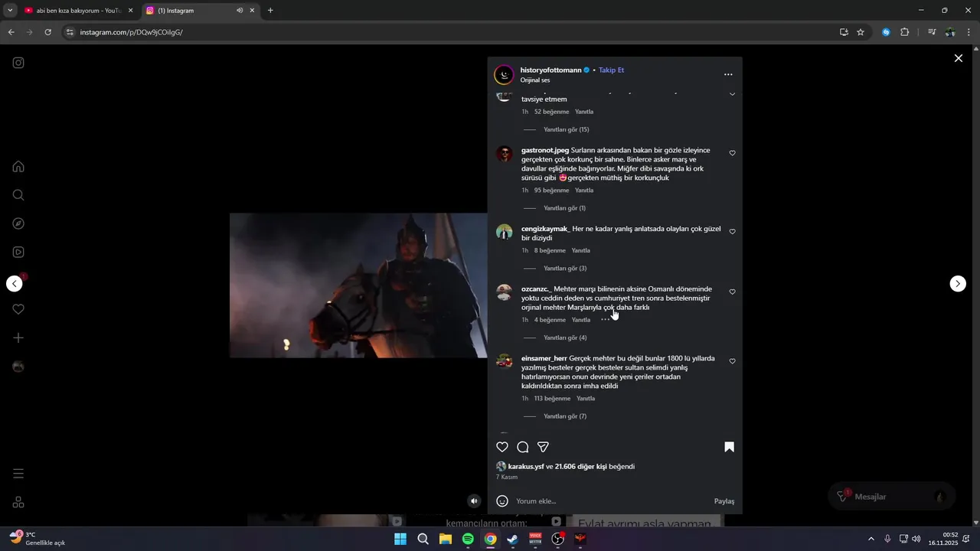980x551 pixels.
Task: Open profile avatar in sidebar
Action: tap(18, 367)
